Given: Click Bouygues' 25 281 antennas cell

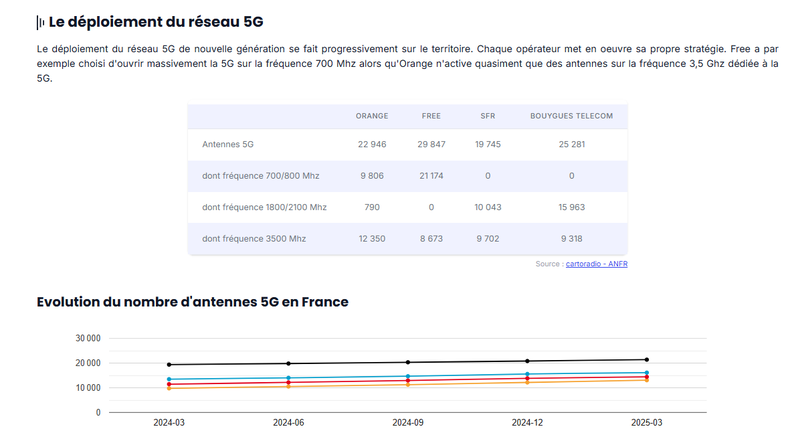Looking at the screenshot, I should [x=572, y=144].
